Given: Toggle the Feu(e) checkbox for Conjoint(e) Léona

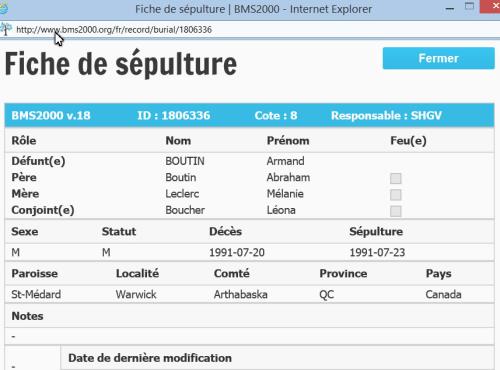Looking at the screenshot, I should pos(396,211).
